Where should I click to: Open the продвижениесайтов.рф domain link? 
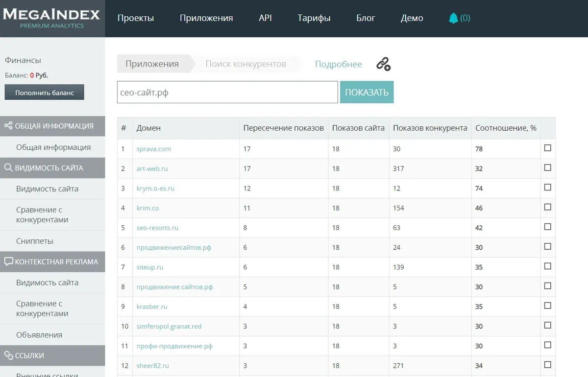pyautogui.click(x=174, y=247)
